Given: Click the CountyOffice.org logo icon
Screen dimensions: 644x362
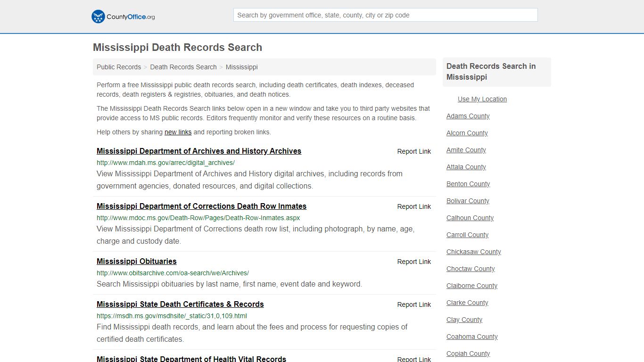Looking at the screenshot, I should coord(98,16).
